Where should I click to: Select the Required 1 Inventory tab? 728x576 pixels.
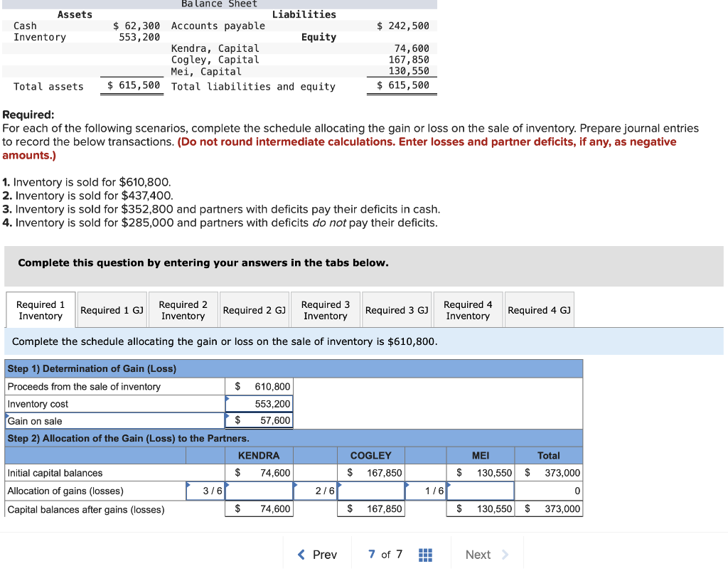click(41, 310)
